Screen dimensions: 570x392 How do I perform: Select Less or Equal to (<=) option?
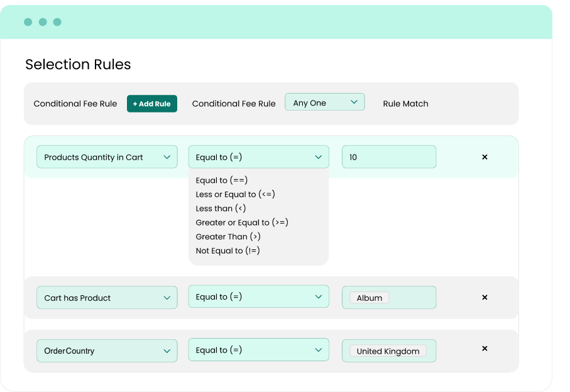tap(235, 194)
